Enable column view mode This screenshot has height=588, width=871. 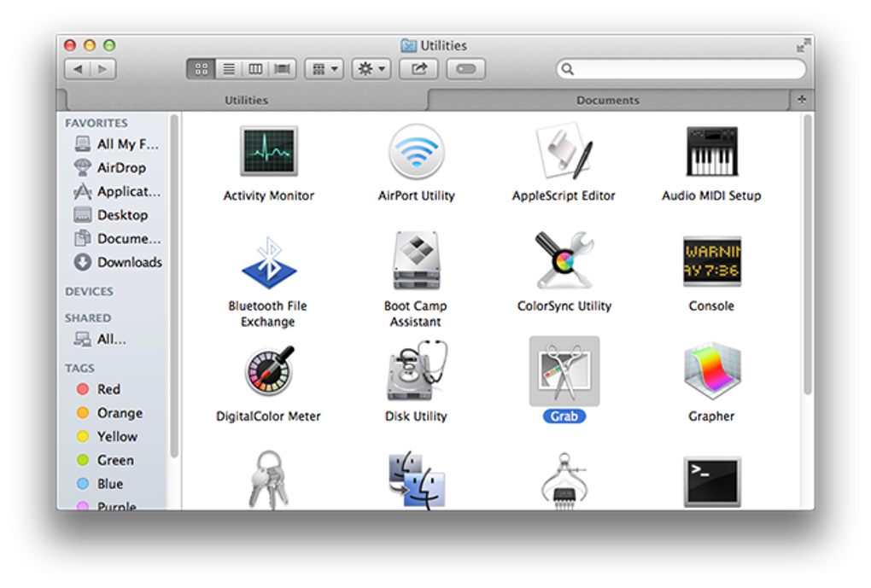pyautogui.click(x=254, y=69)
